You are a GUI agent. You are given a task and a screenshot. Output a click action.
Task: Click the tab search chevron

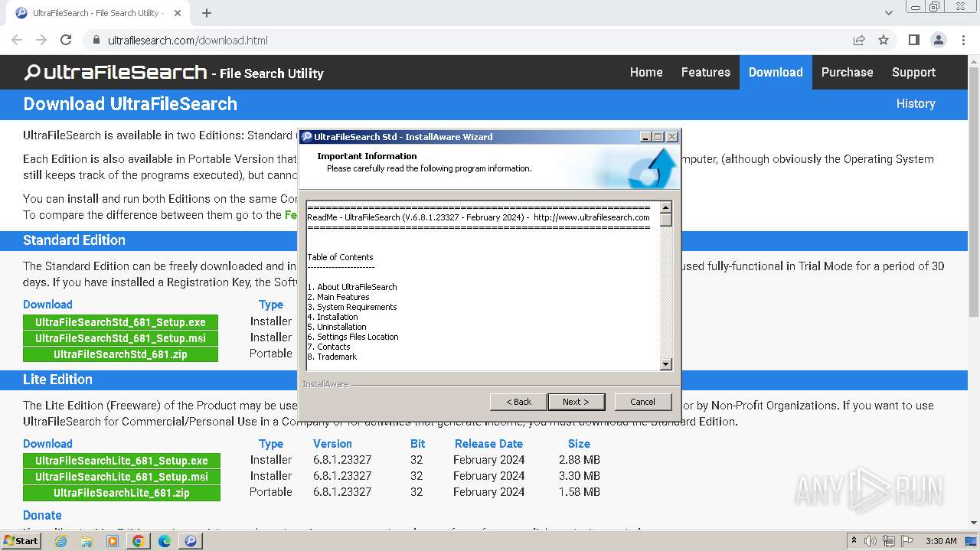pos(889,13)
